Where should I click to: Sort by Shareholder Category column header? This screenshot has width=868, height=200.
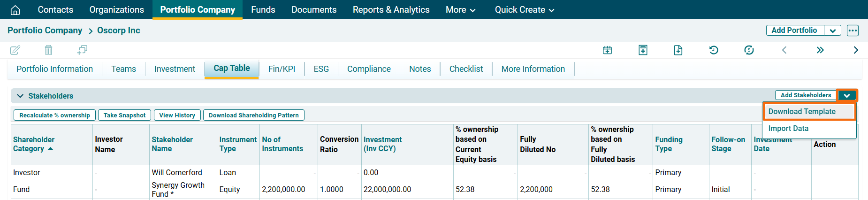34,144
